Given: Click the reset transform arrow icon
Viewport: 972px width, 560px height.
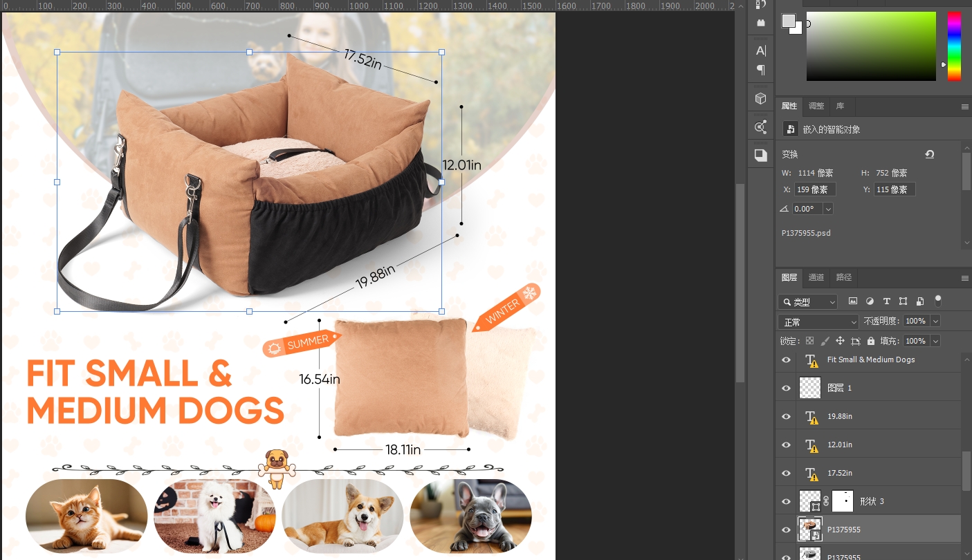Looking at the screenshot, I should [929, 154].
